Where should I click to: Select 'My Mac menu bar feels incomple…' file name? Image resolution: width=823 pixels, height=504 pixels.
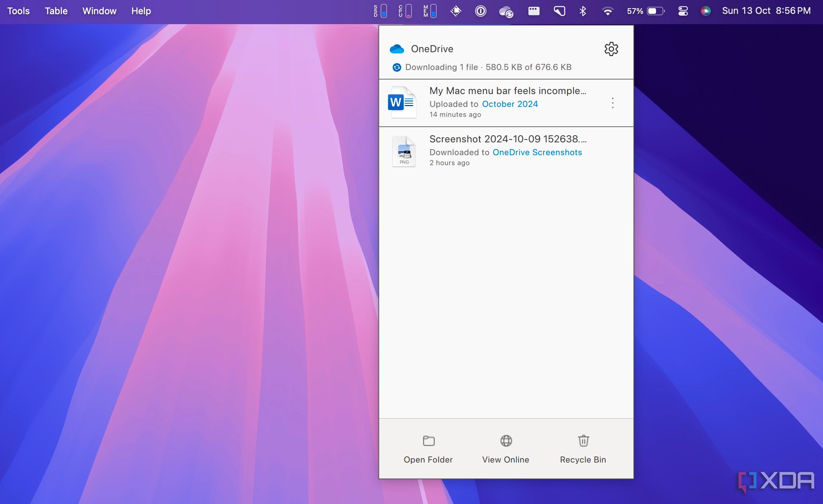(x=508, y=91)
